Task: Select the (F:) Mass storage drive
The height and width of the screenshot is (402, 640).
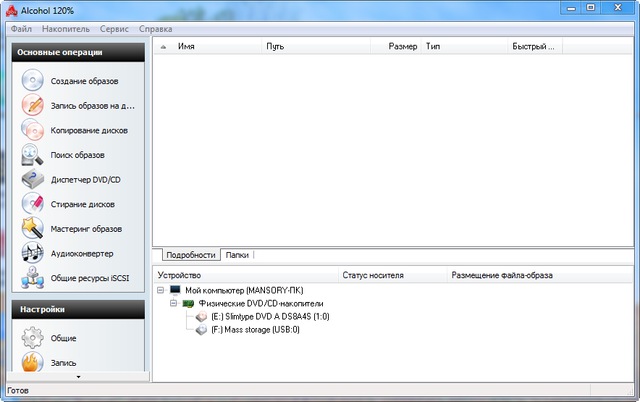Action: pyautogui.click(x=255, y=329)
